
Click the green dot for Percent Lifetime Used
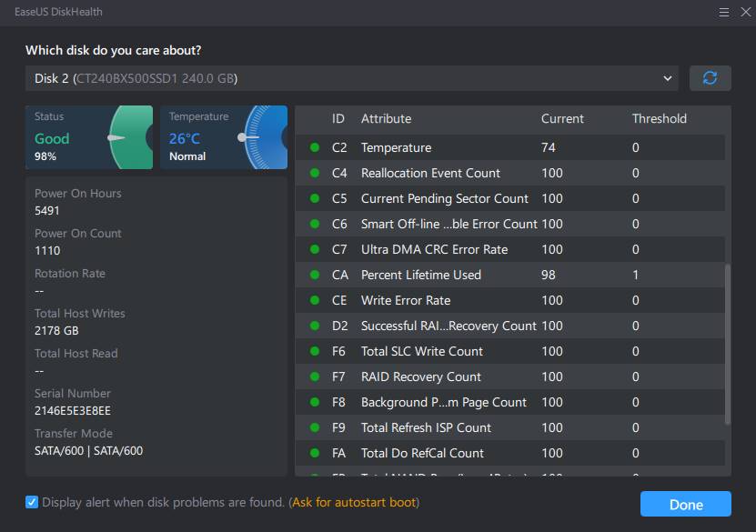coord(315,275)
